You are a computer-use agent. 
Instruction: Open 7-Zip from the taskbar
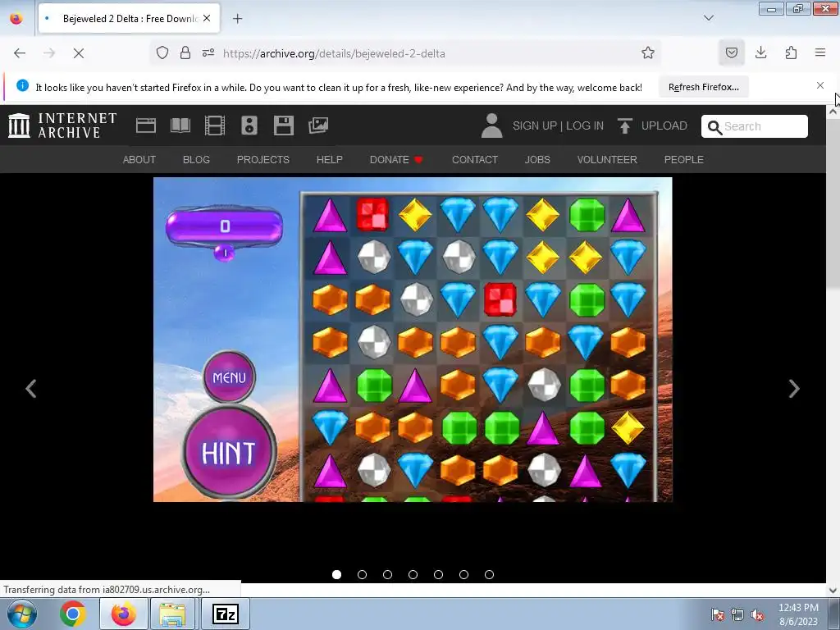(225, 614)
